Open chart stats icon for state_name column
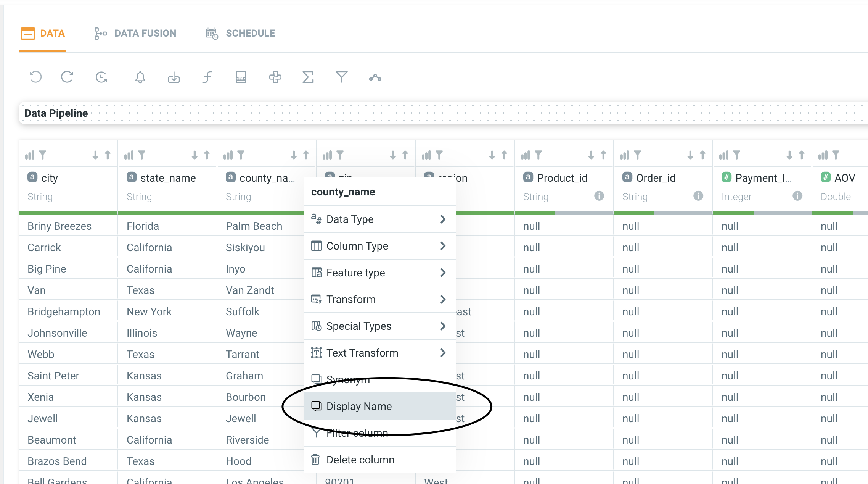868x484 pixels. coord(129,155)
